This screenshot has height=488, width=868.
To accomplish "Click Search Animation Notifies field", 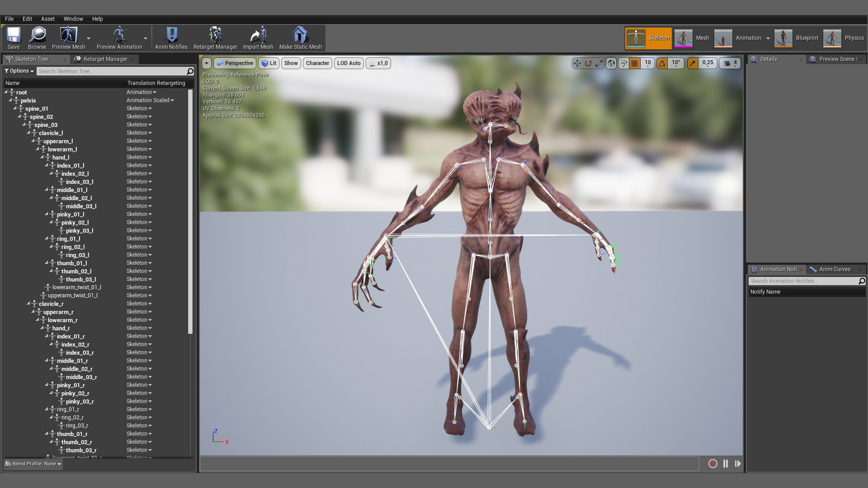I will [803, 281].
